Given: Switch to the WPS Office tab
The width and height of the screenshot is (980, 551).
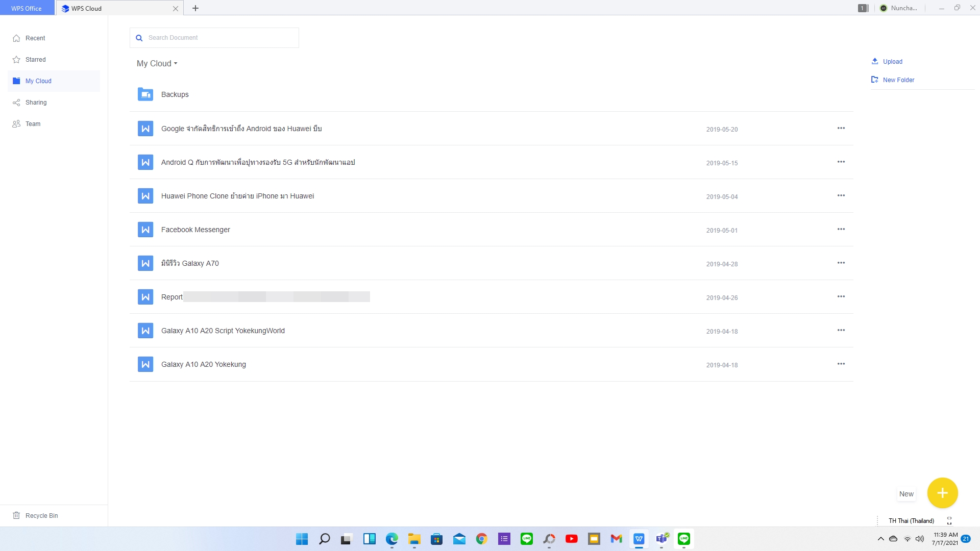Looking at the screenshot, I should pyautogui.click(x=27, y=8).
